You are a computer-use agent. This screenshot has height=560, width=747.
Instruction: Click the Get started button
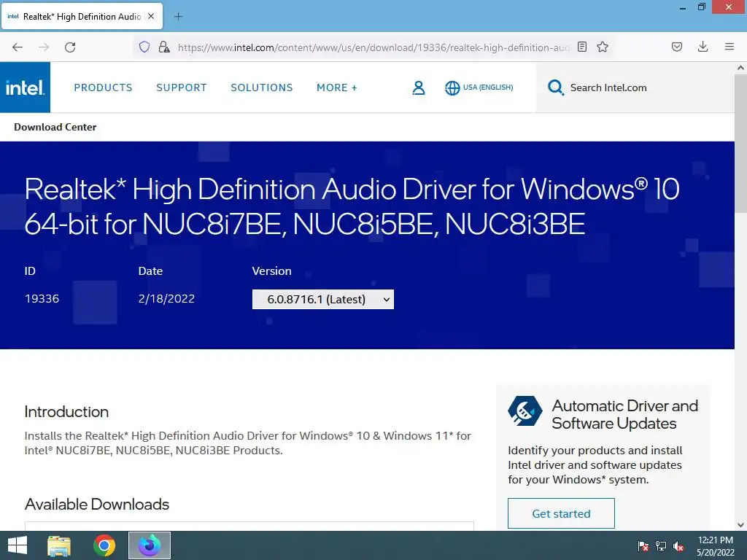561,513
